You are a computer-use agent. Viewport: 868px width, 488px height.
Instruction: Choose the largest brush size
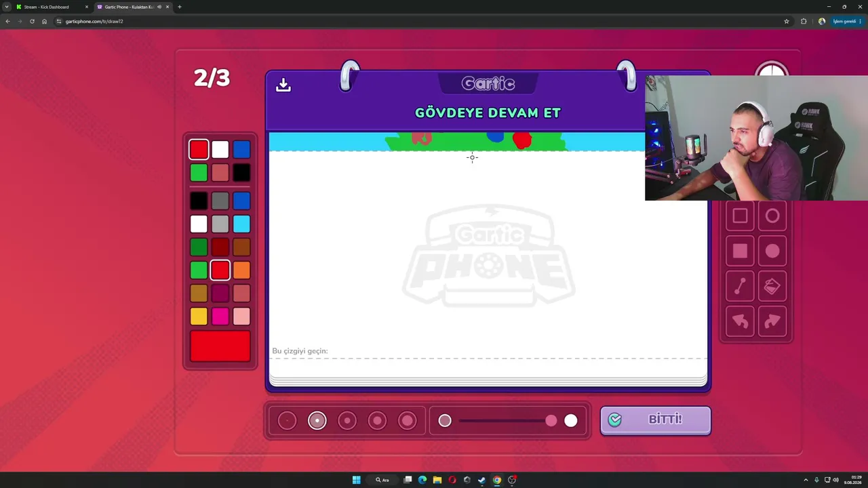coord(407,421)
